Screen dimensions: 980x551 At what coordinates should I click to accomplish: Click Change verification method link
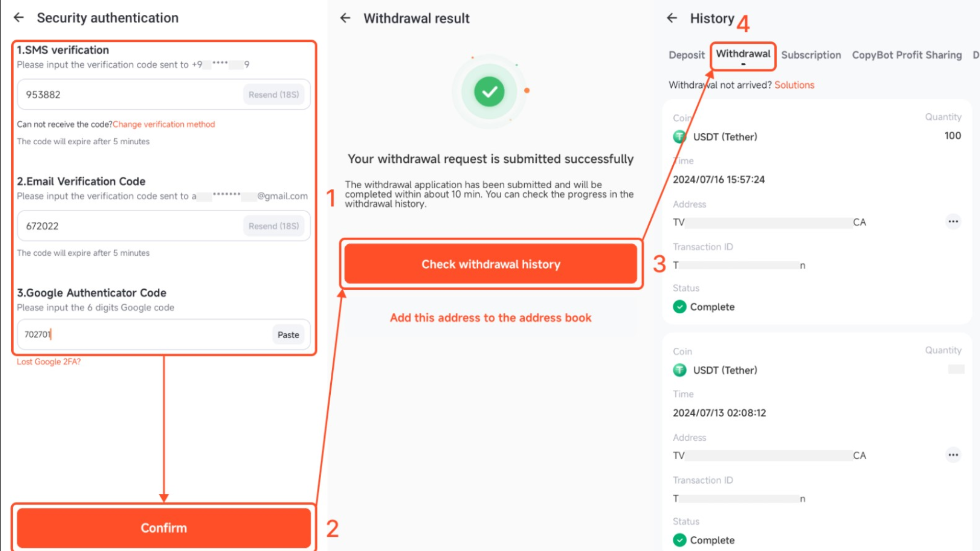click(163, 124)
